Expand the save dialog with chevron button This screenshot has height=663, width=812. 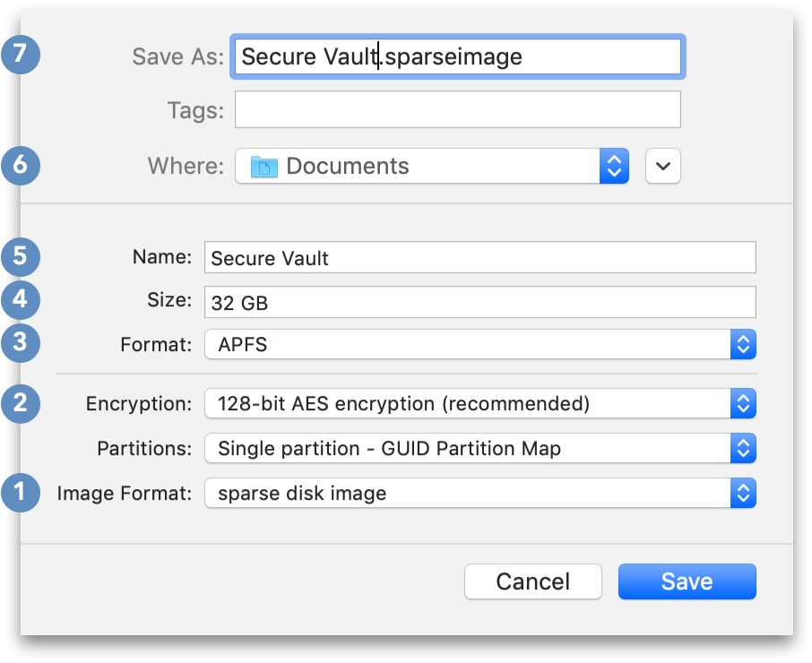pos(663,166)
